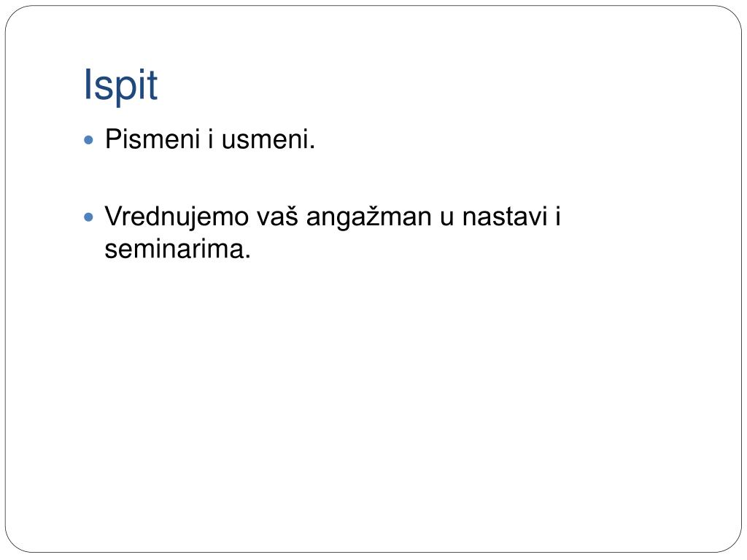The width and height of the screenshot is (747, 560).
Task: Click the word "angažman"
Action: click(x=368, y=217)
